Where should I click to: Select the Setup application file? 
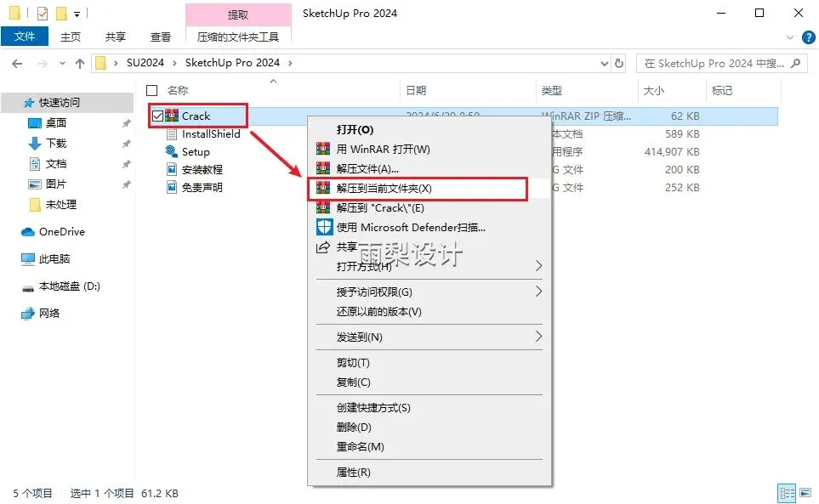tap(196, 152)
